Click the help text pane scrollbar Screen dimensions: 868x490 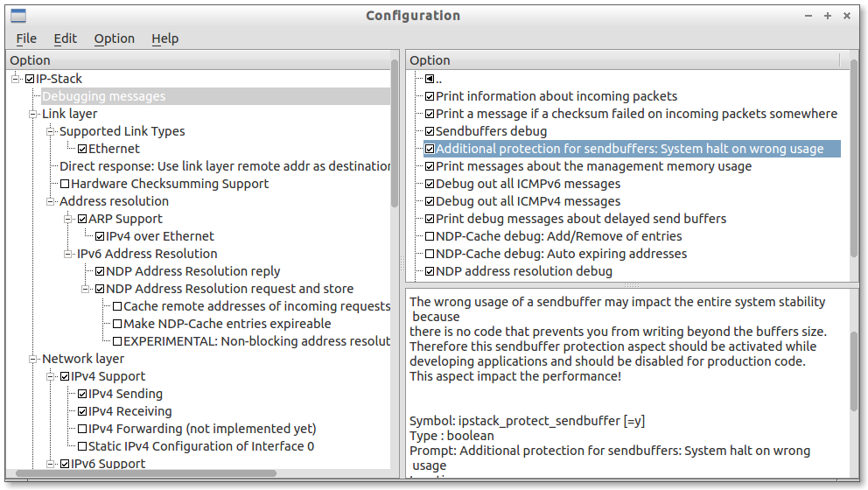click(x=854, y=371)
